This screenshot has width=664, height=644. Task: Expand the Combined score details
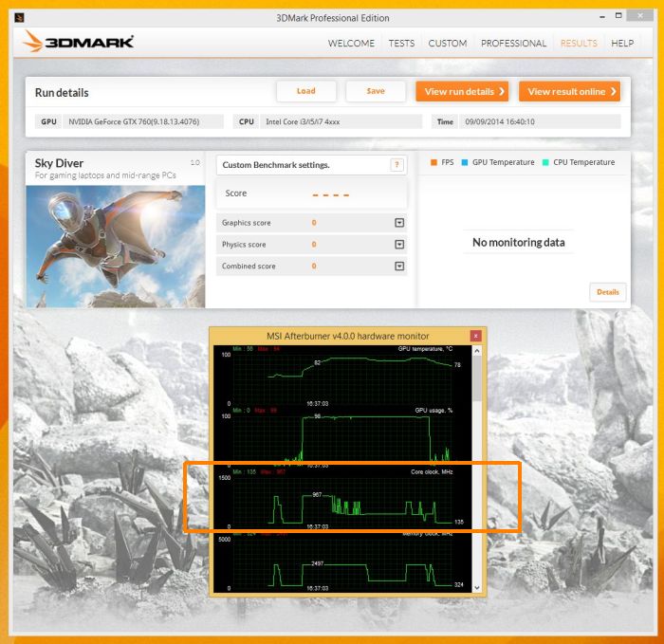coord(399,266)
